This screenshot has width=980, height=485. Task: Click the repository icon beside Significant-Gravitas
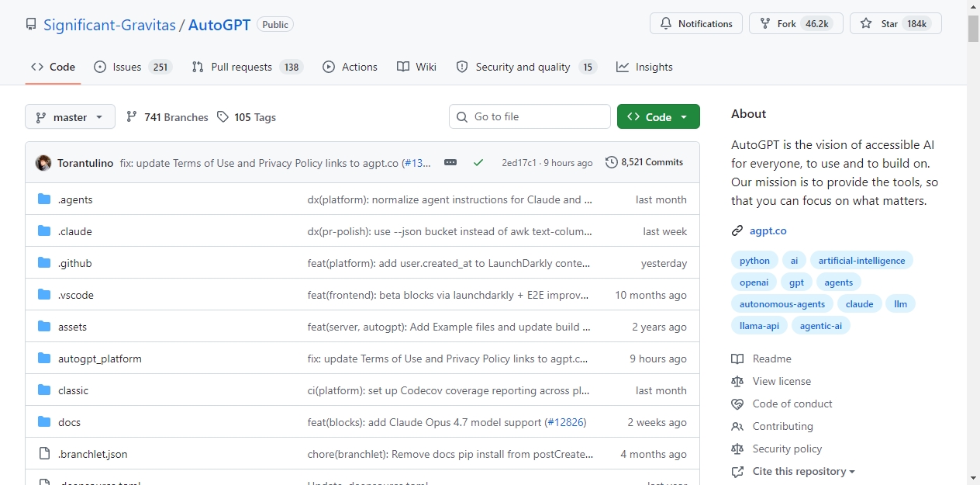click(31, 25)
